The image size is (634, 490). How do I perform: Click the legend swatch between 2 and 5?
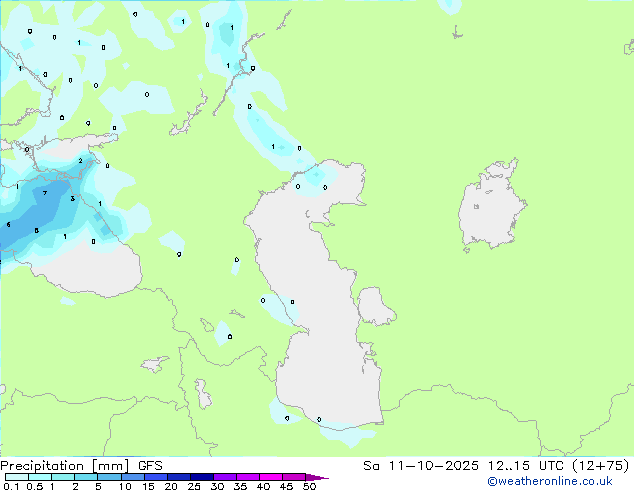[86, 477]
